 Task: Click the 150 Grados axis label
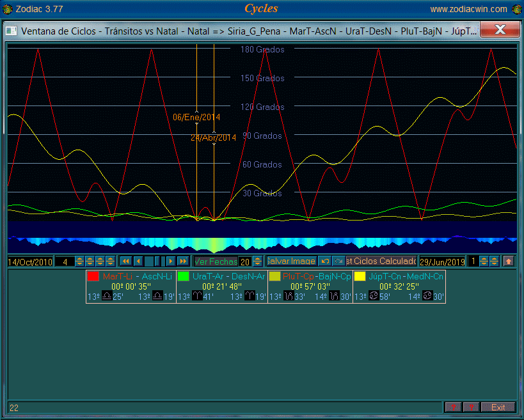[x=262, y=78]
